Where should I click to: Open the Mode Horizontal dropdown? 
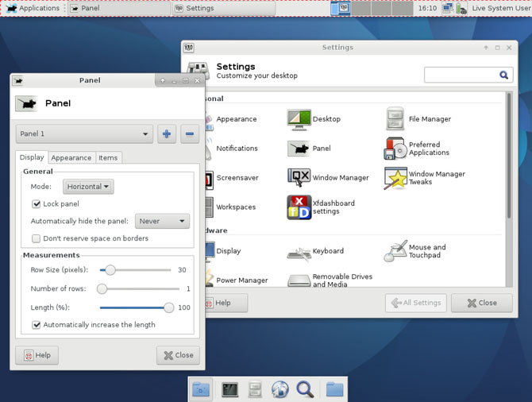(88, 187)
